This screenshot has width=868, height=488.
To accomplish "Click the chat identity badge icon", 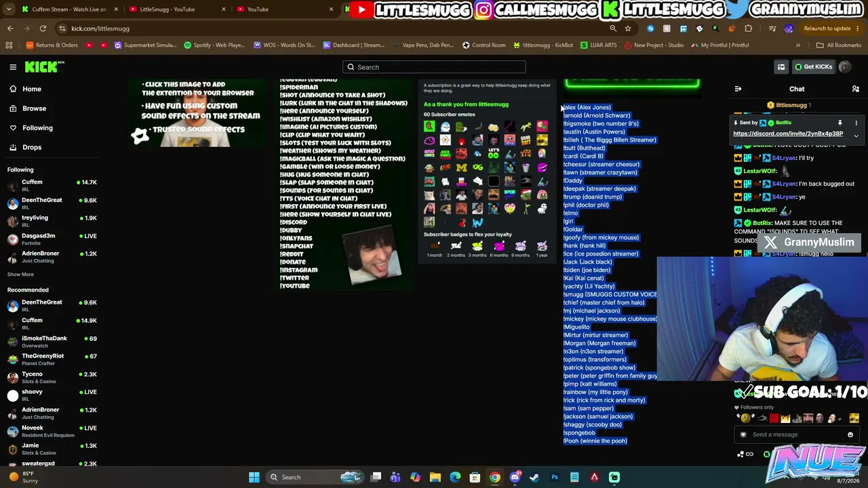I will (x=743, y=434).
